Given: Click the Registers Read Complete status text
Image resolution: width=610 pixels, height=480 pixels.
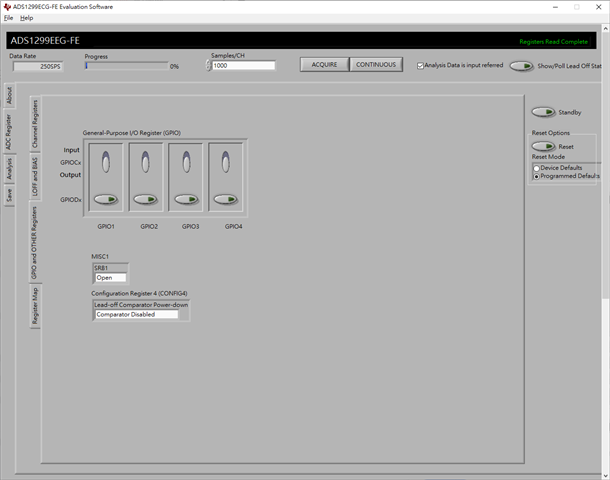Looking at the screenshot, I should pyautogui.click(x=554, y=42).
